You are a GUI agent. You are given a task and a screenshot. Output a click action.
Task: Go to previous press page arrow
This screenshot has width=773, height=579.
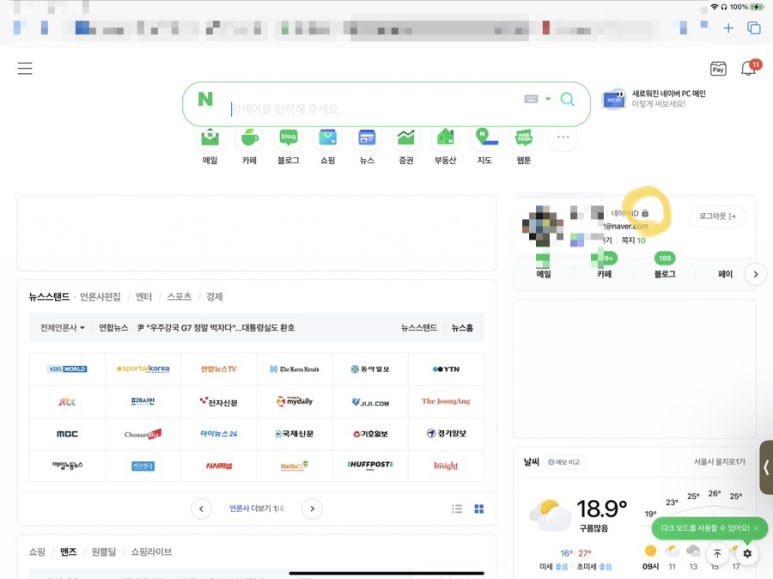[201, 508]
